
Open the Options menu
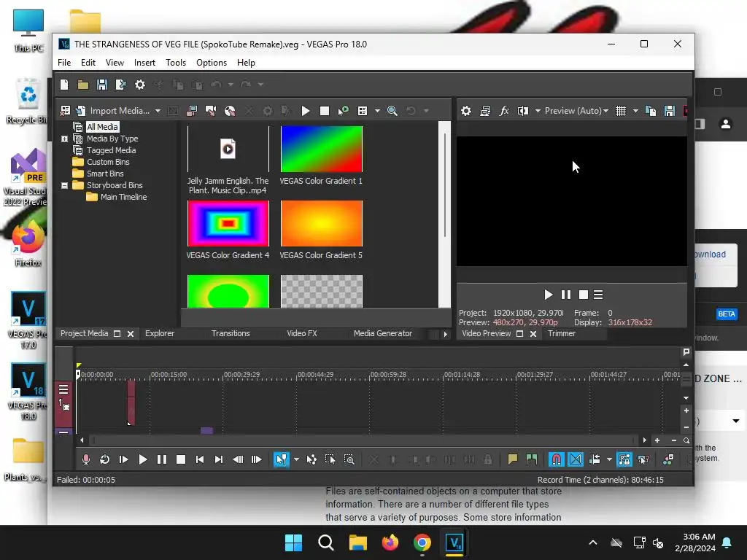[x=212, y=63]
